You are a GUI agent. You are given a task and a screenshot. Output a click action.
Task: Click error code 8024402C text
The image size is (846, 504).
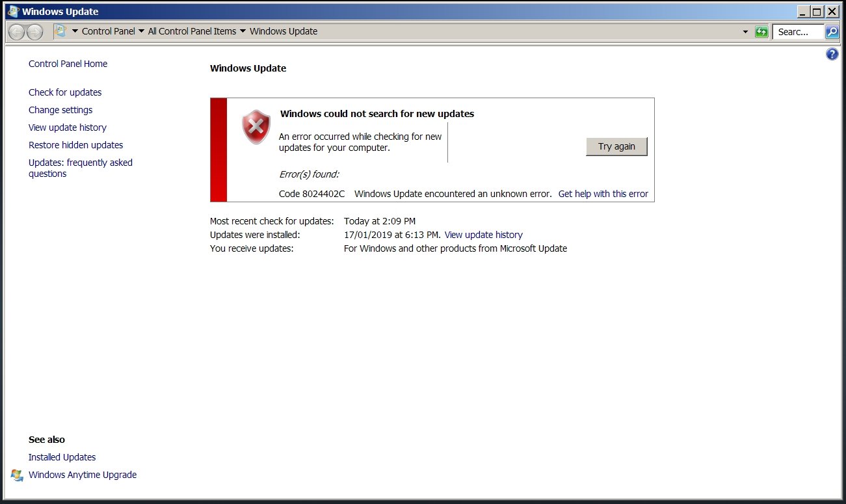pos(311,194)
